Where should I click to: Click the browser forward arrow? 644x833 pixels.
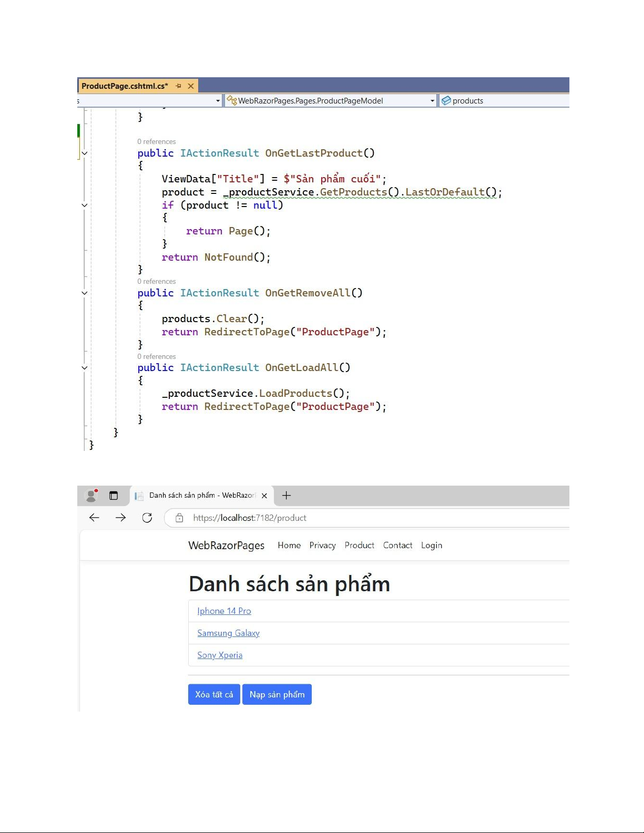tap(121, 518)
